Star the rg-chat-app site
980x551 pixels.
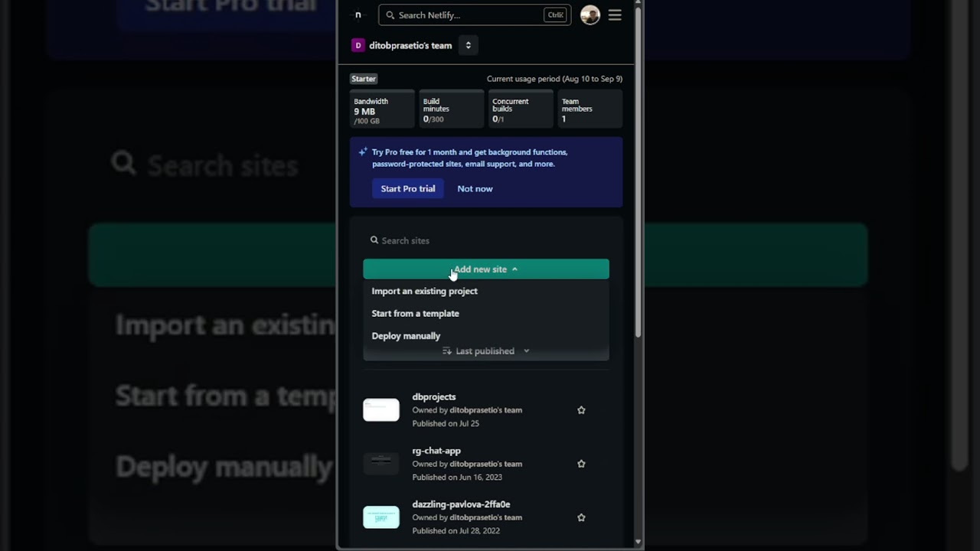click(x=581, y=464)
